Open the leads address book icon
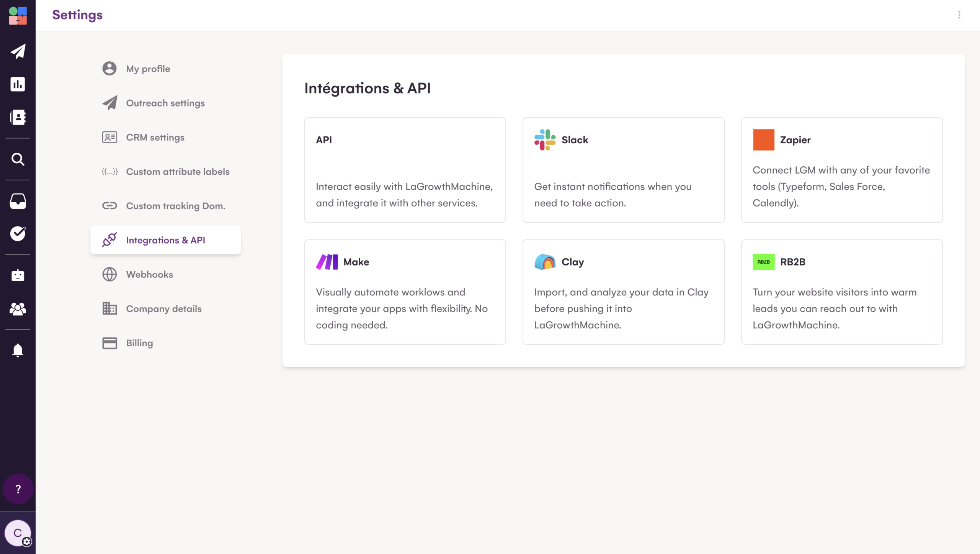This screenshot has height=554, width=980. (18, 117)
